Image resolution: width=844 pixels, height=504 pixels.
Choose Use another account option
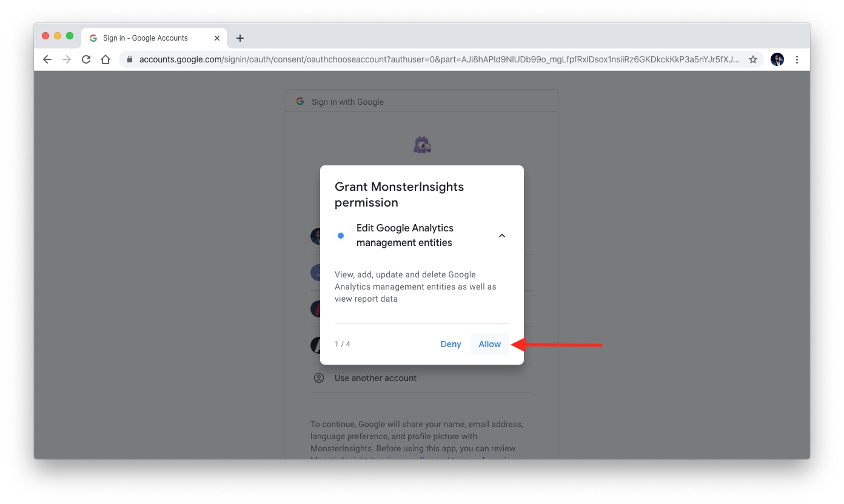point(422,378)
